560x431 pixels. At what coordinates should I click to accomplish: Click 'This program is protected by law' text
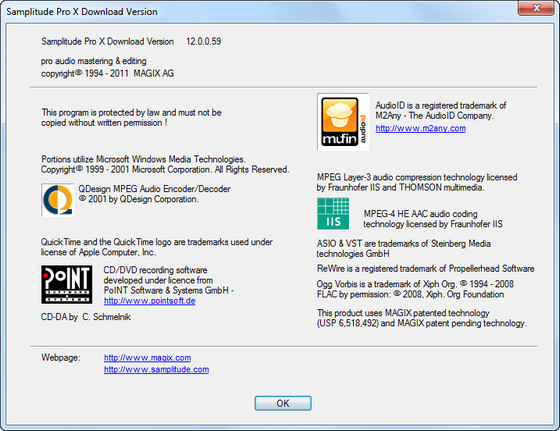point(131,112)
